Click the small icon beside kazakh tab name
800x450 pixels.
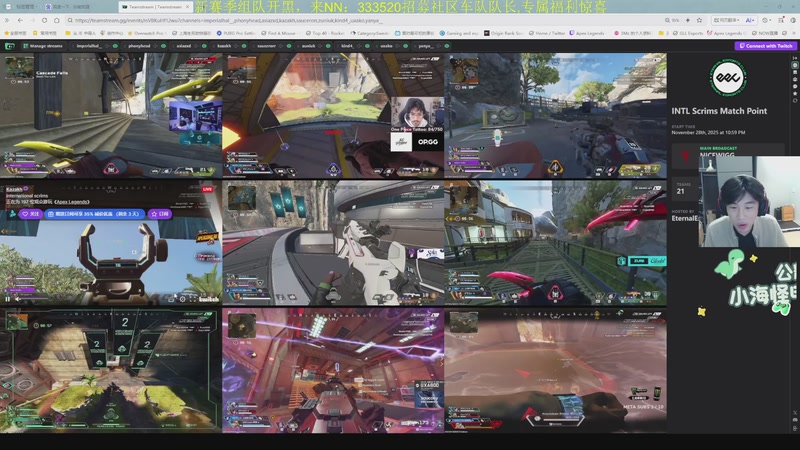click(x=236, y=46)
